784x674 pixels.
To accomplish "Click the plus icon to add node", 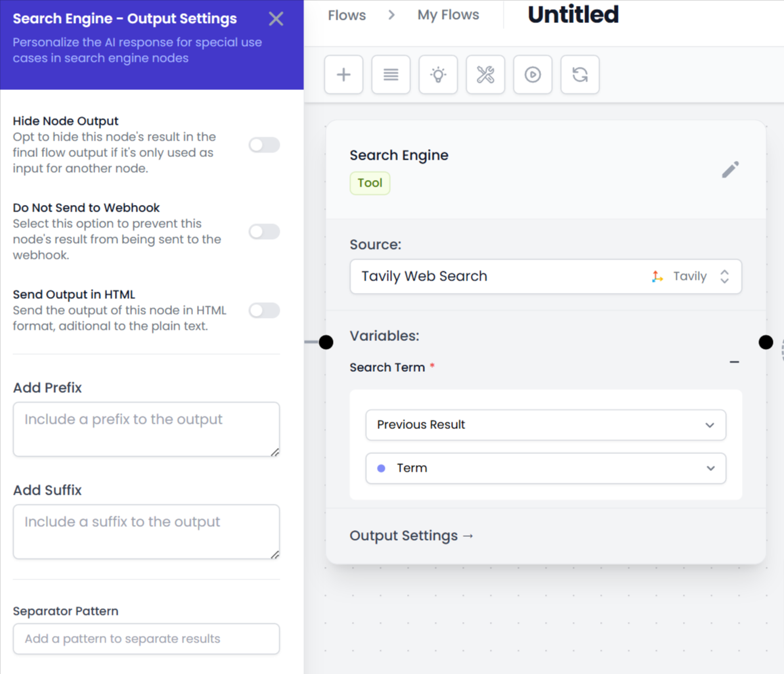I will point(343,75).
